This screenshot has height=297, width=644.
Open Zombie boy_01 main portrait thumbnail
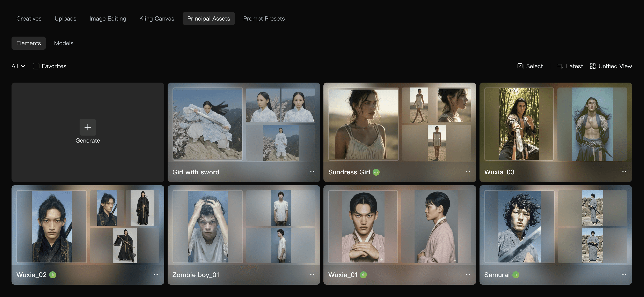207,227
